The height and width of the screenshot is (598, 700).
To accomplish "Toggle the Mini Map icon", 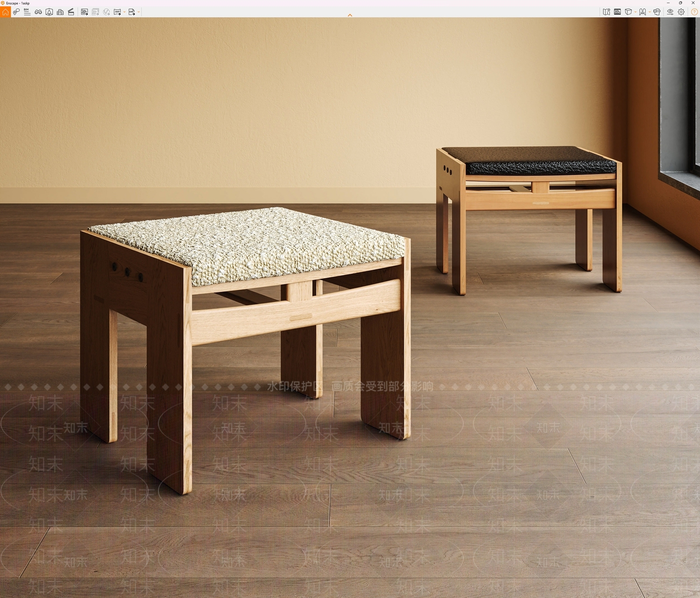I will tap(606, 12).
